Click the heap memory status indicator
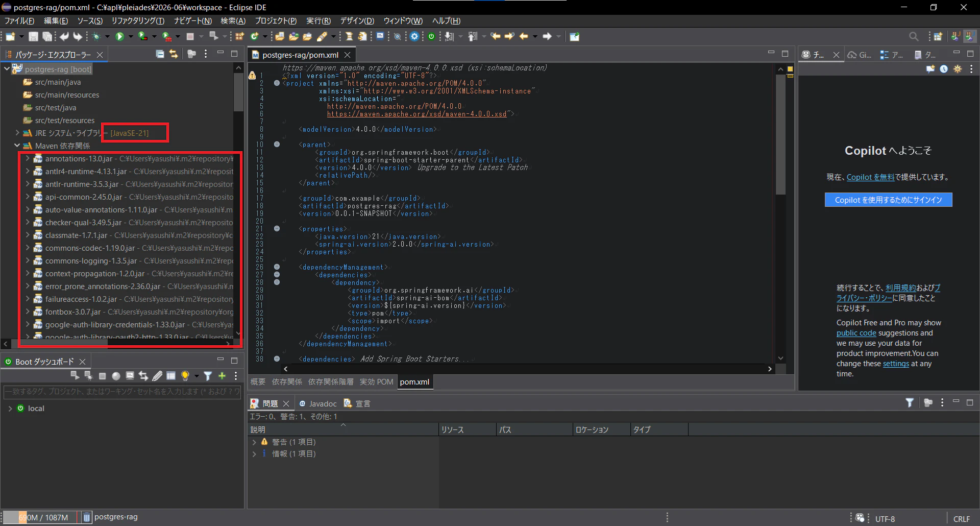This screenshot has width=980, height=526. (x=43, y=517)
